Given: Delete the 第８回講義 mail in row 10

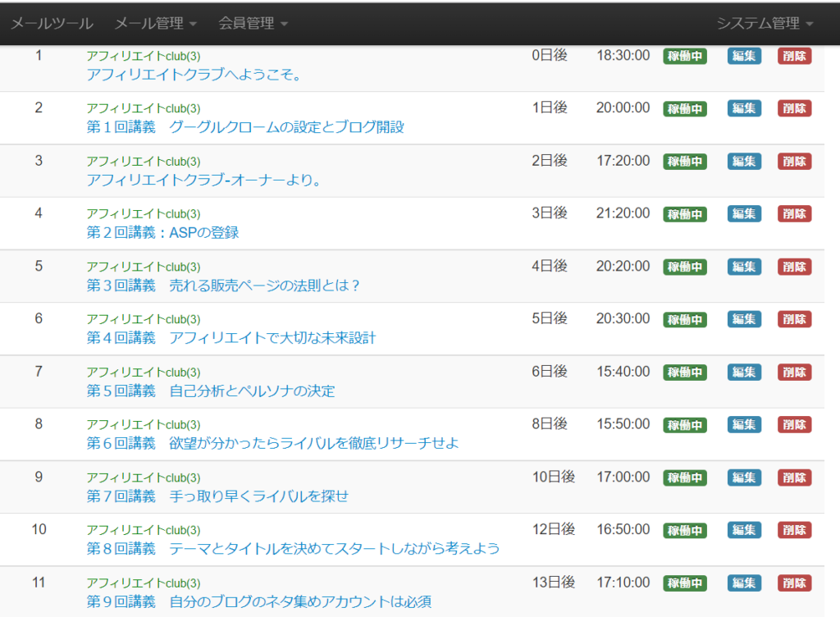Looking at the screenshot, I should coord(794,530).
